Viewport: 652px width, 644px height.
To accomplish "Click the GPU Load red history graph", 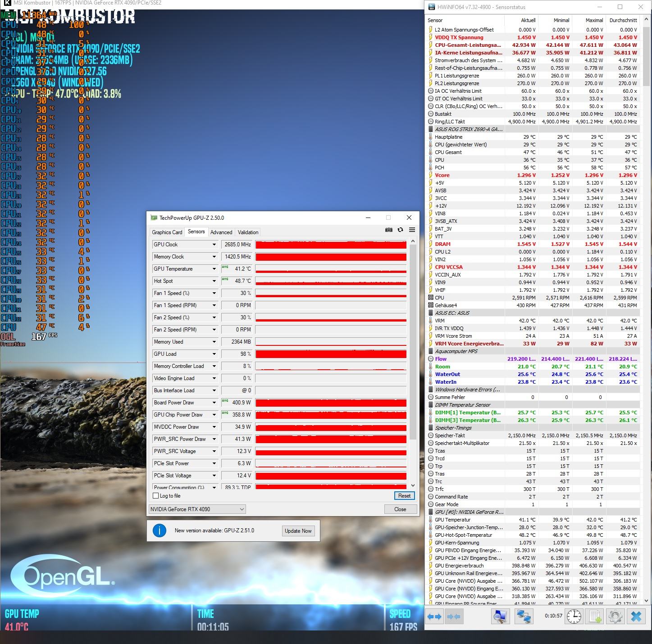I will pyautogui.click(x=331, y=354).
